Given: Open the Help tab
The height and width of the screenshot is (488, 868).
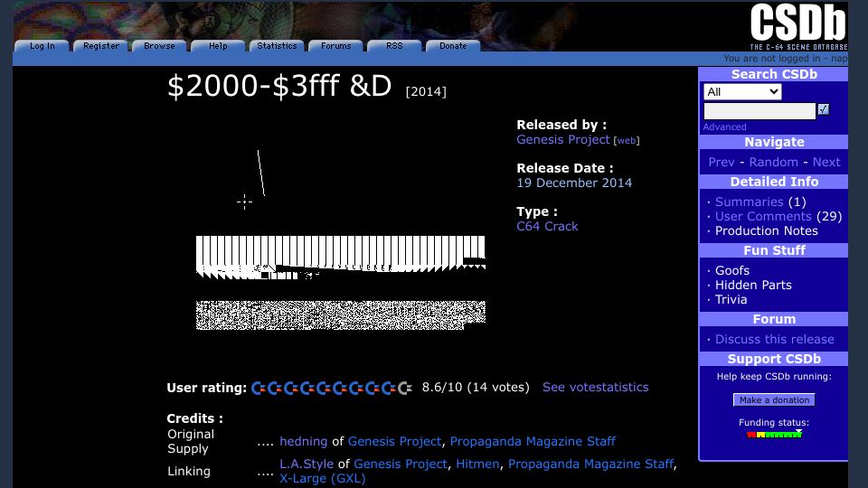Looking at the screenshot, I should [x=218, y=46].
